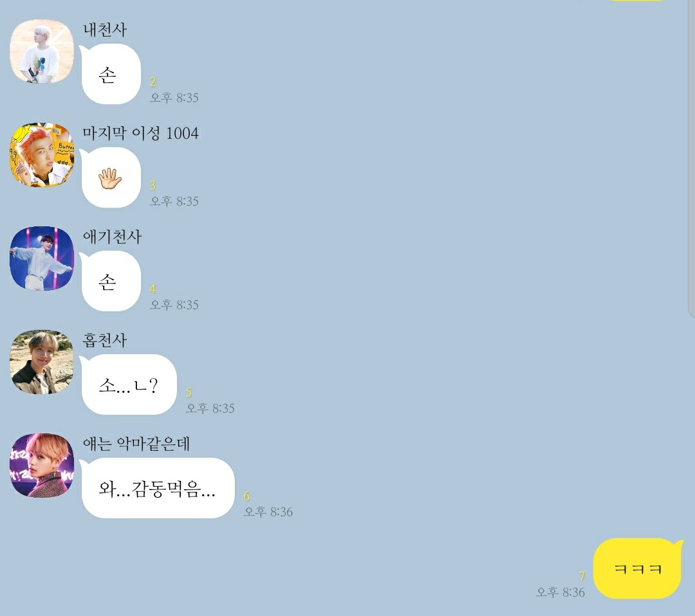
Task: Click the sender name 얘는 악마같은데
Action: pyautogui.click(x=136, y=444)
